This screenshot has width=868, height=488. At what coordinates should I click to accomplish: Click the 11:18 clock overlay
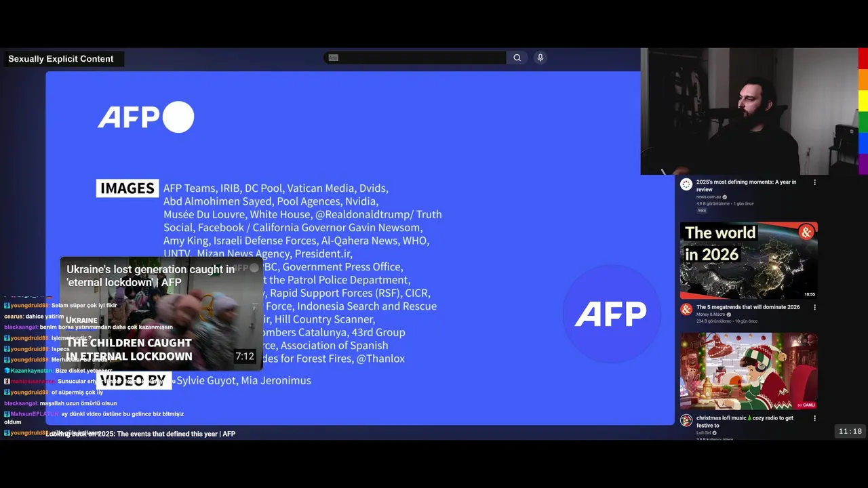850,431
